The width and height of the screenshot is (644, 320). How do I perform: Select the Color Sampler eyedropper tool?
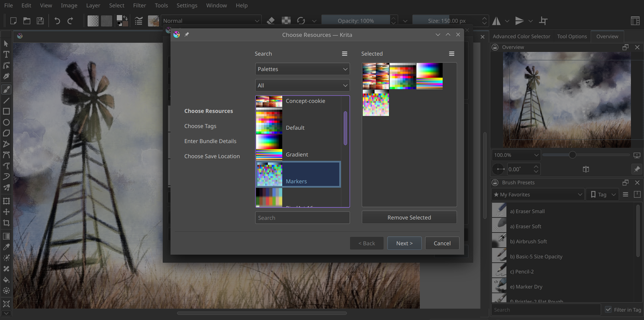(x=6, y=247)
